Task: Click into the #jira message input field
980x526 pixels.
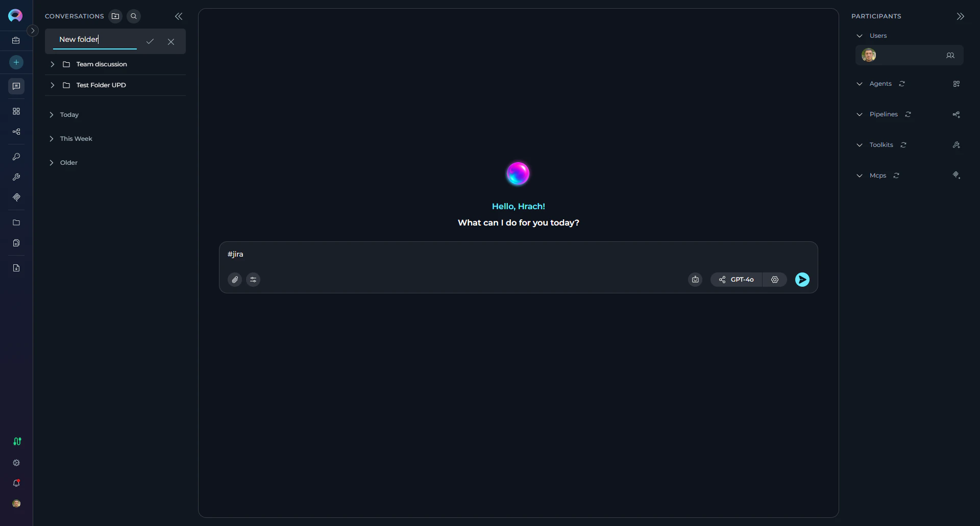Action: tap(459, 254)
